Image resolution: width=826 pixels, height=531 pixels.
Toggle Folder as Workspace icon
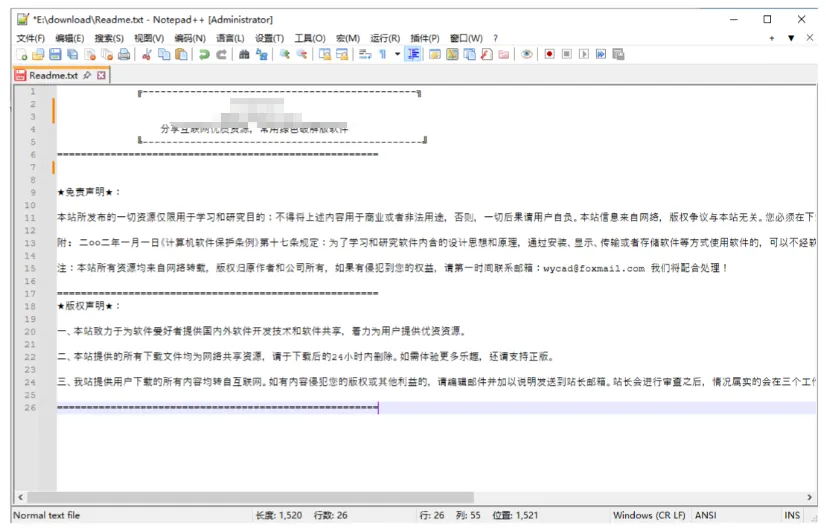pyautogui.click(x=504, y=54)
